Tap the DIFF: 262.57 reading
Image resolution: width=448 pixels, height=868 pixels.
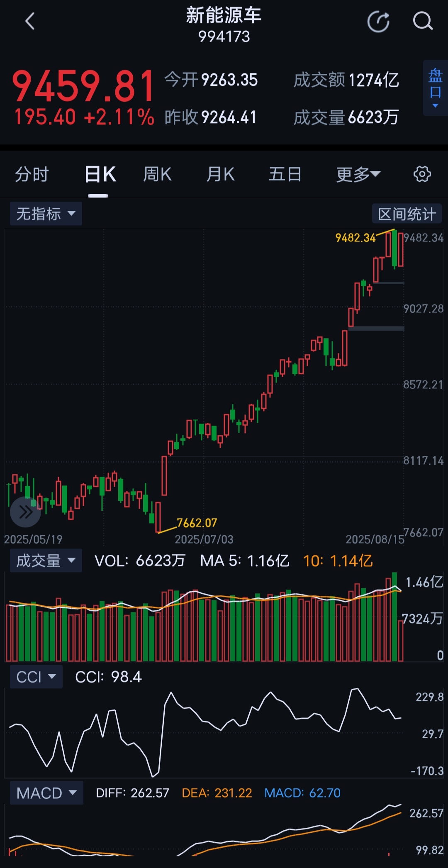pos(132,793)
